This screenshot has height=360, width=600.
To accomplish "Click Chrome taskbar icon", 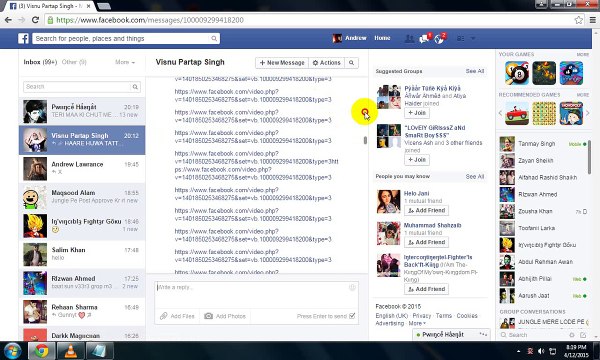I will click(41, 351).
